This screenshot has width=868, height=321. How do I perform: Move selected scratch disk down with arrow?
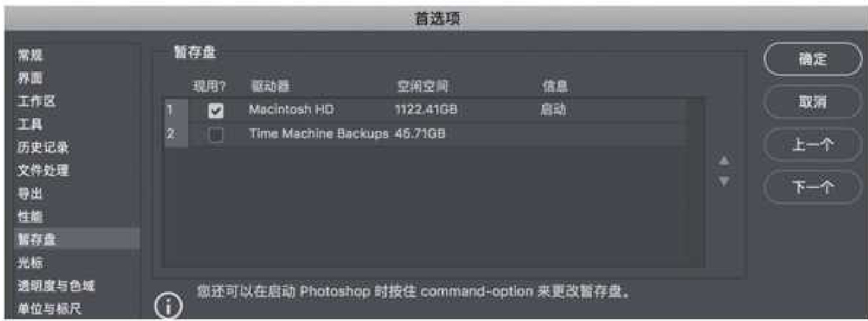pos(723,177)
